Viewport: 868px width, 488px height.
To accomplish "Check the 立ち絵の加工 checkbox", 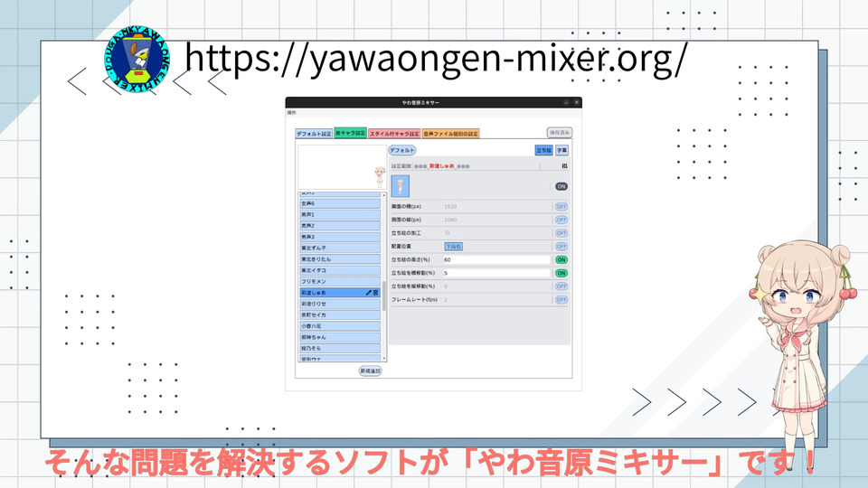I will tap(448, 233).
